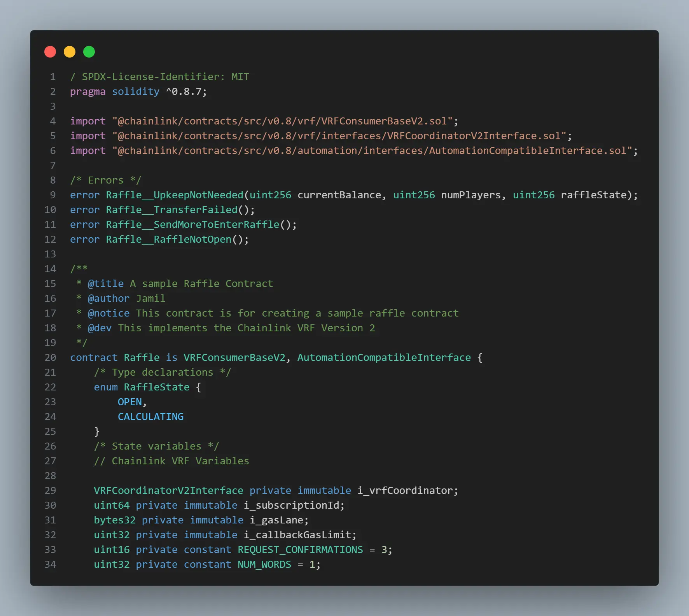Click '@notice' doc tag

coord(108,313)
